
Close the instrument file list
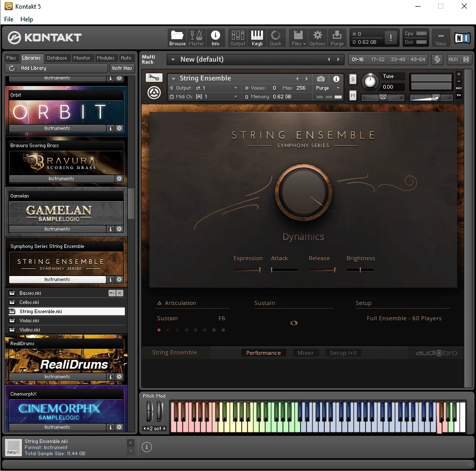pos(120,293)
